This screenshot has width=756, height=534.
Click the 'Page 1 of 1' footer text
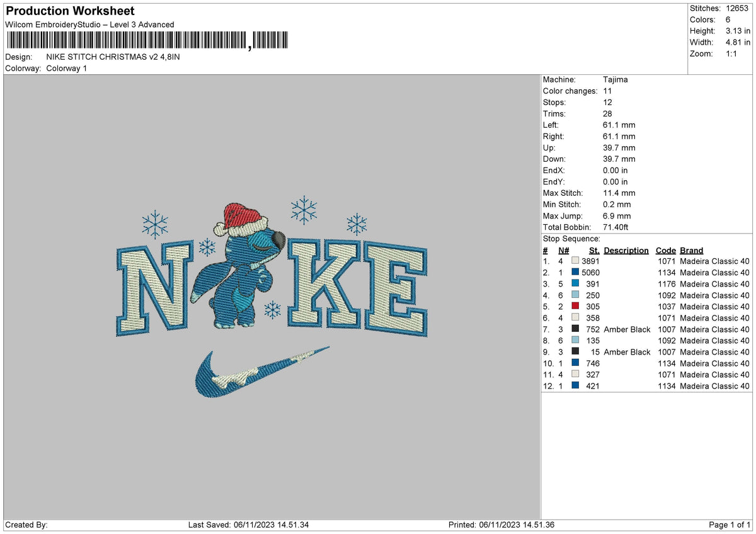pyautogui.click(x=730, y=525)
